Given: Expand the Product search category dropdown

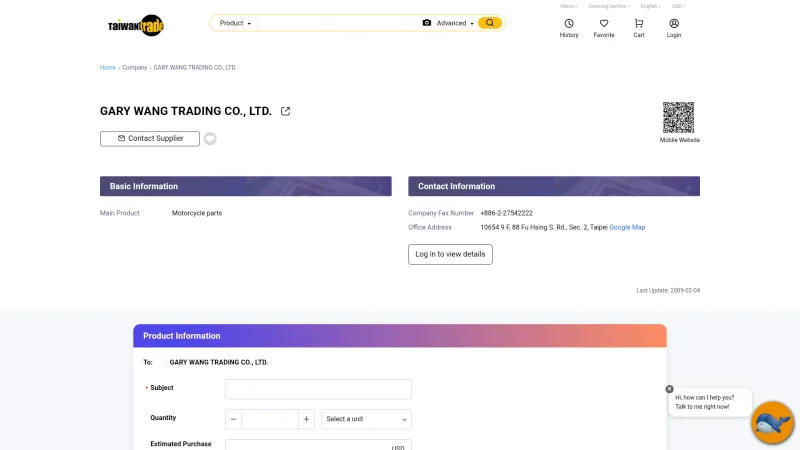Looking at the screenshot, I should pos(235,23).
